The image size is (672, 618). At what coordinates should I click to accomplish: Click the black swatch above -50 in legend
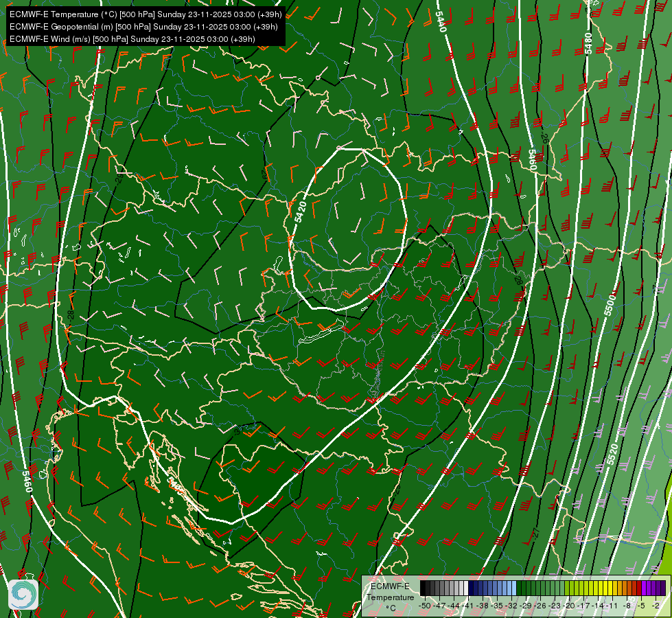point(423,588)
